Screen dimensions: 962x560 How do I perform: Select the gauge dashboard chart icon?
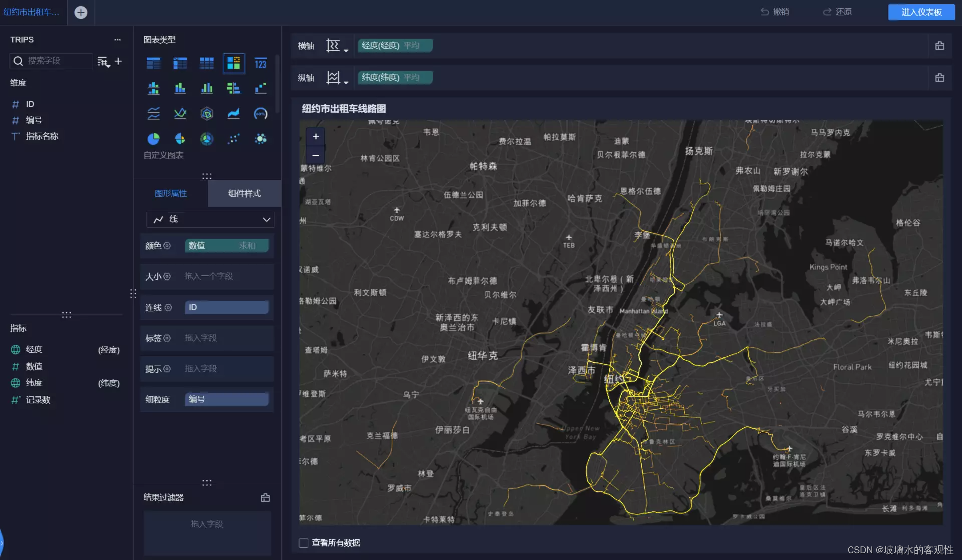(260, 114)
